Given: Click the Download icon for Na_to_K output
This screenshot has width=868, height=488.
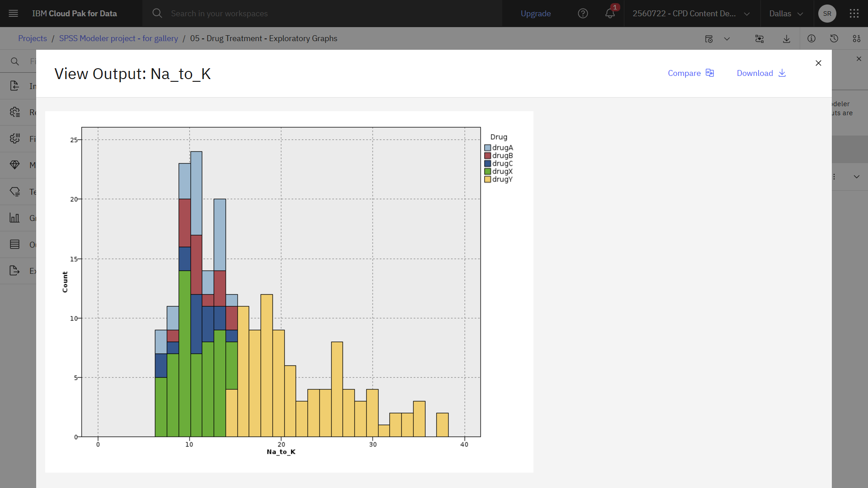Looking at the screenshot, I should 783,73.
